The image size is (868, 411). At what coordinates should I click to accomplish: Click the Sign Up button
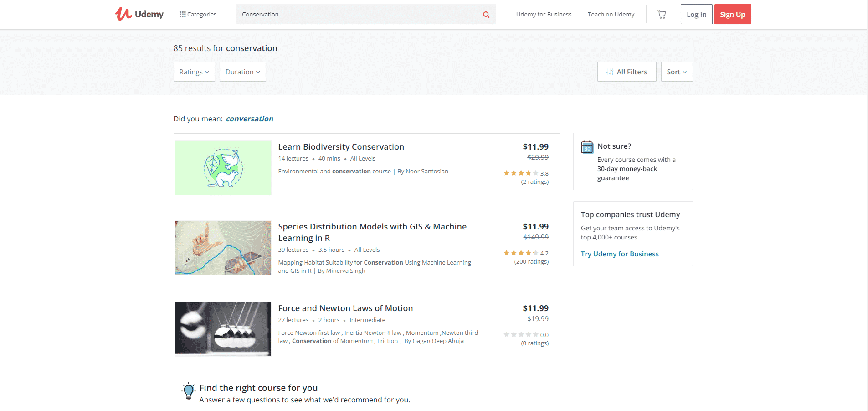click(733, 14)
